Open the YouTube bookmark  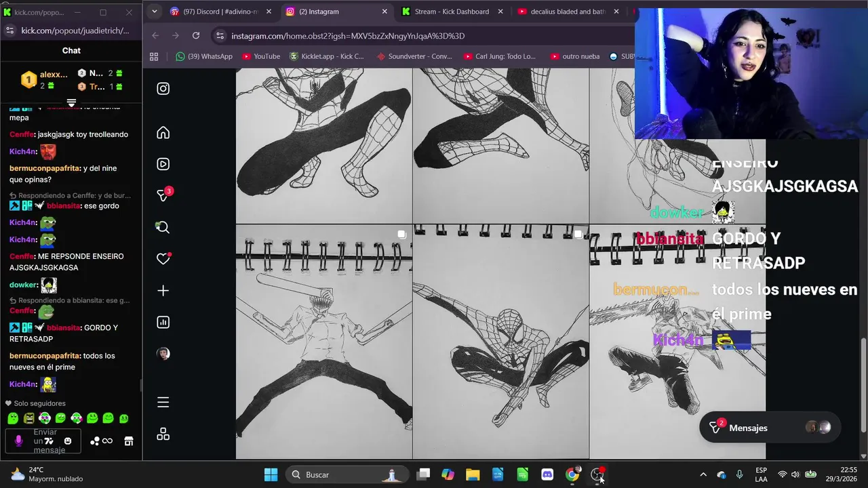pyautogui.click(x=261, y=57)
